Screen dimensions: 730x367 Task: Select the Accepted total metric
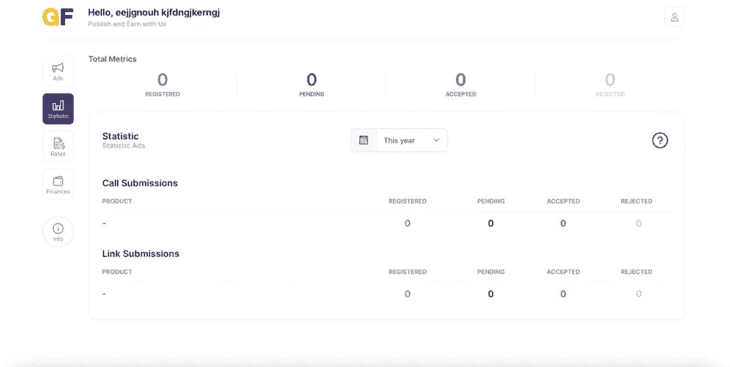[x=461, y=84]
